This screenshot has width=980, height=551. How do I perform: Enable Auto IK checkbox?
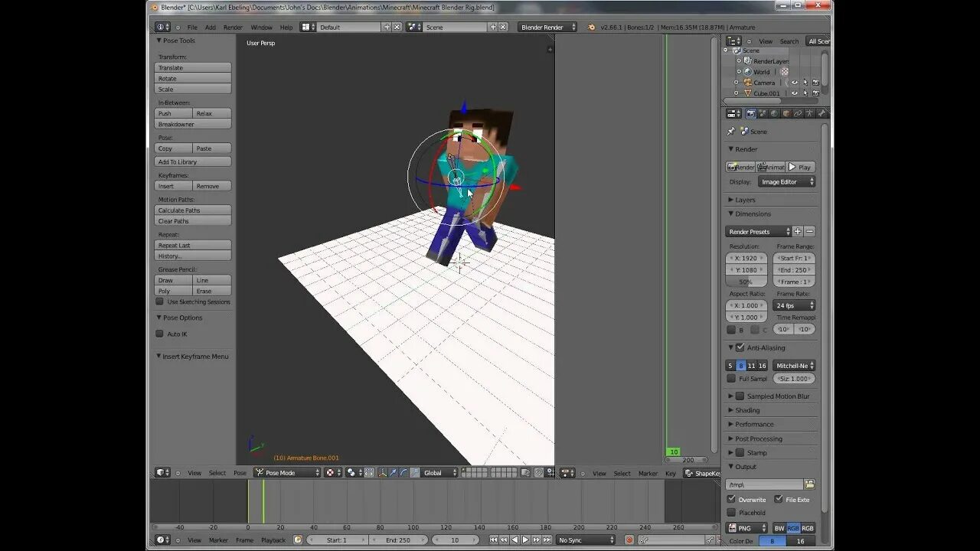point(159,334)
